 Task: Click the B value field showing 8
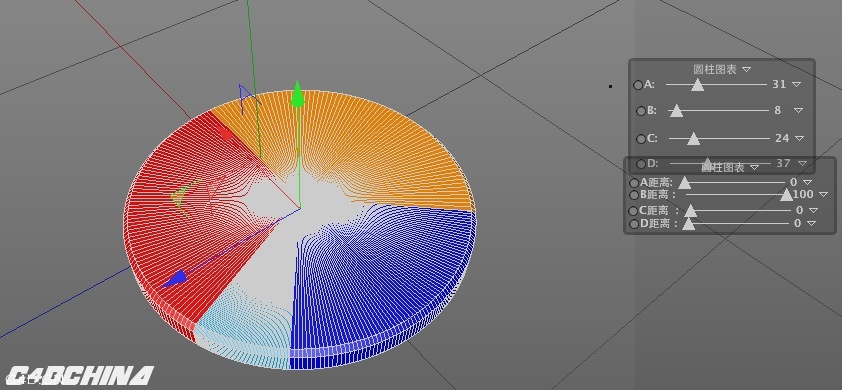tap(778, 110)
